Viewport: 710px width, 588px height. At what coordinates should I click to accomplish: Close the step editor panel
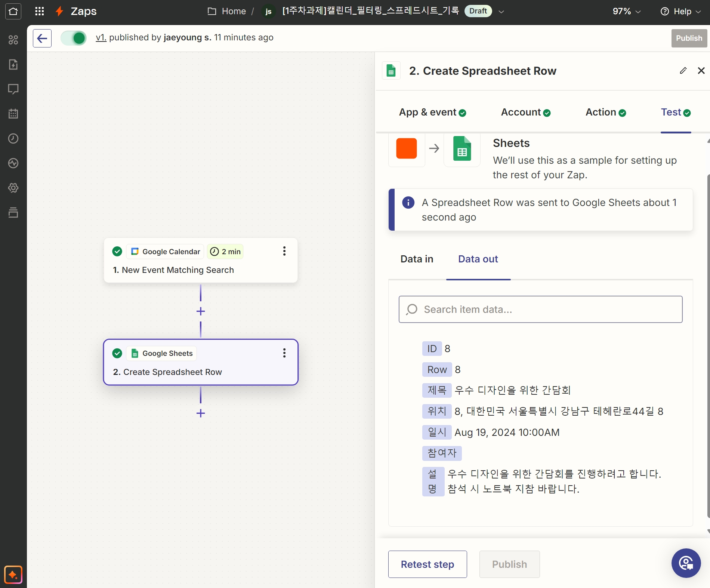(x=701, y=71)
